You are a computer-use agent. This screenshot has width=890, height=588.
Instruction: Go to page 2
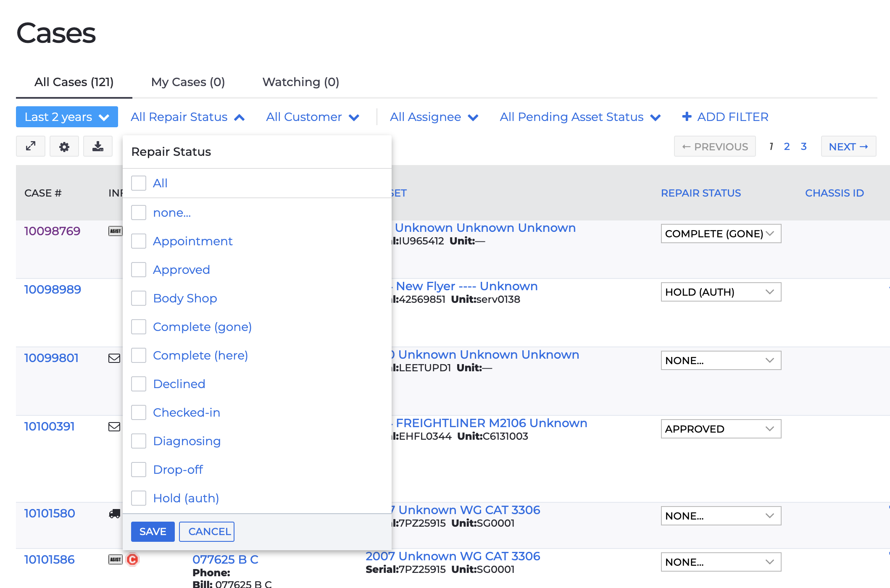[787, 146]
